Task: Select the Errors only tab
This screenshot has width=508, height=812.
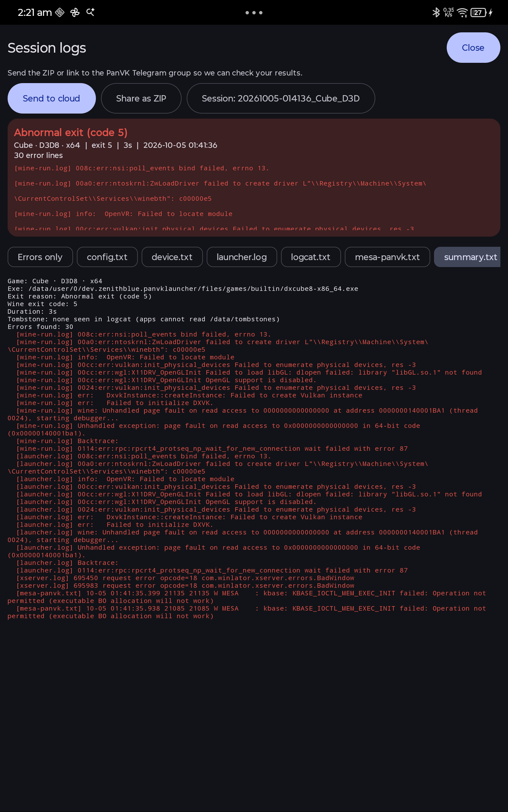Action: pyautogui.click(x=40, y=257)
